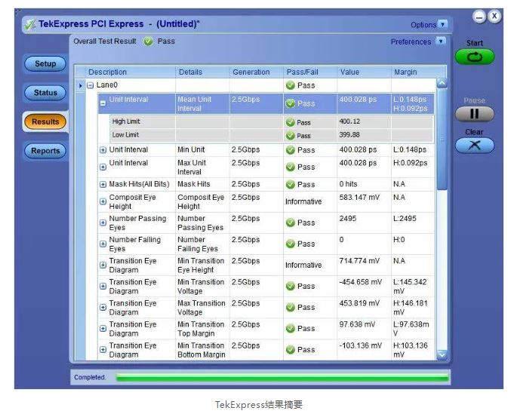
Task: Go to the Reports tab
Action: (x=45, y=151)
